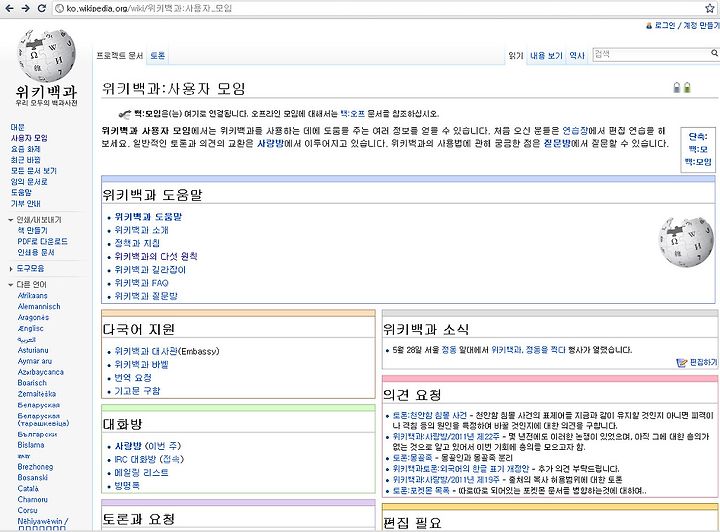Open 정책과 지침 link
720x532 pixels.
(137, 243)
